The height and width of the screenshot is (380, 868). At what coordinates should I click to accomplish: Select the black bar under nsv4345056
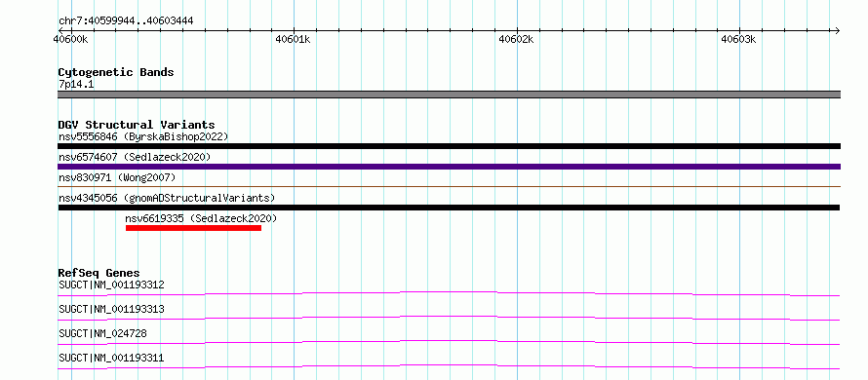[x=449, y=208]
